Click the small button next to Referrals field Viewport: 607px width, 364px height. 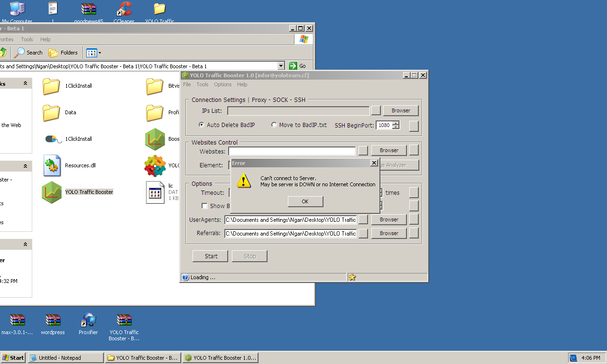(x=363, y=233)
